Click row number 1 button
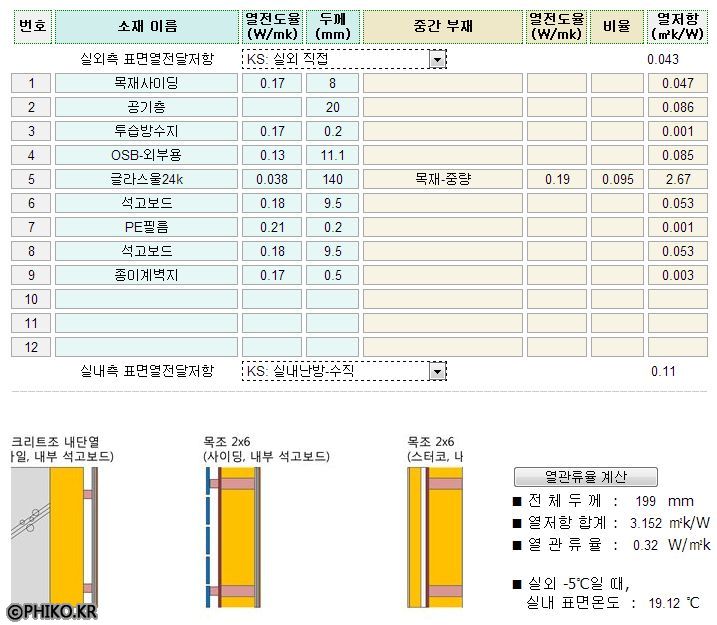Image resolution: width=717 pixels, height=625 pixels. (31, 83)
